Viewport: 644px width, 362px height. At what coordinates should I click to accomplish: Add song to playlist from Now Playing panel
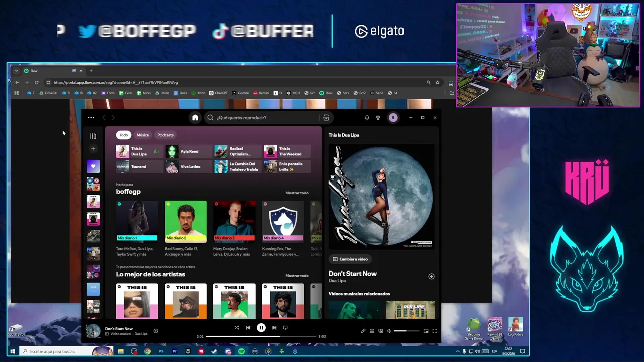tap(431, 276)
